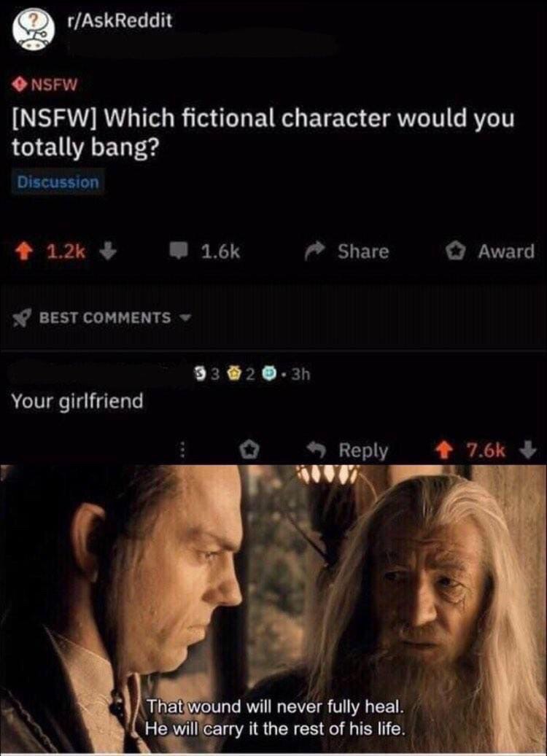547x756 pixels.
Task: Click the r/AskReddit subreddit name
Action: click(120, 20)
